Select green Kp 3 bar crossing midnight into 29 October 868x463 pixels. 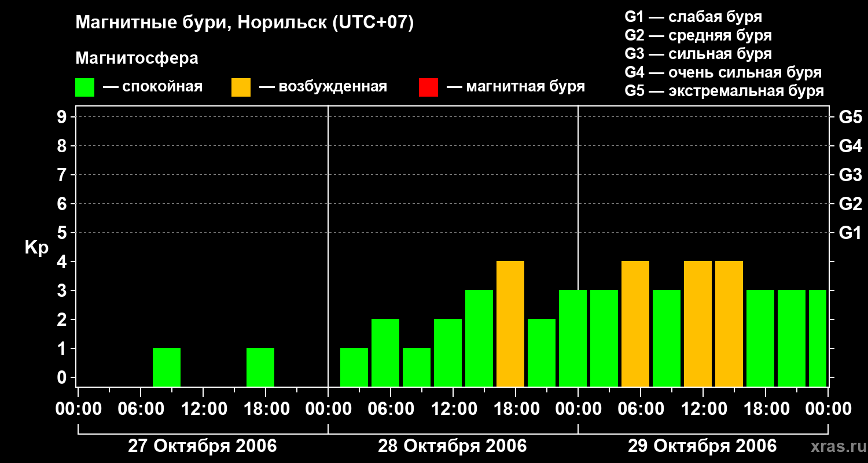[573, 338]
